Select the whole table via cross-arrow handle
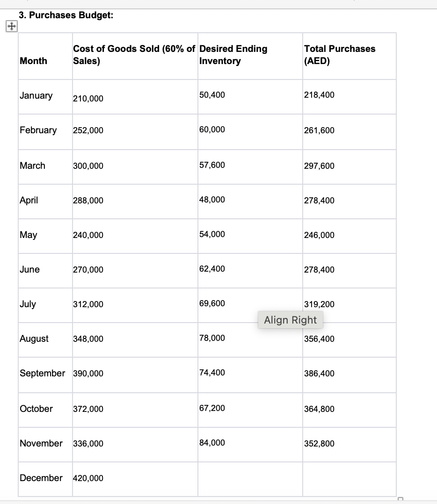 11,26
